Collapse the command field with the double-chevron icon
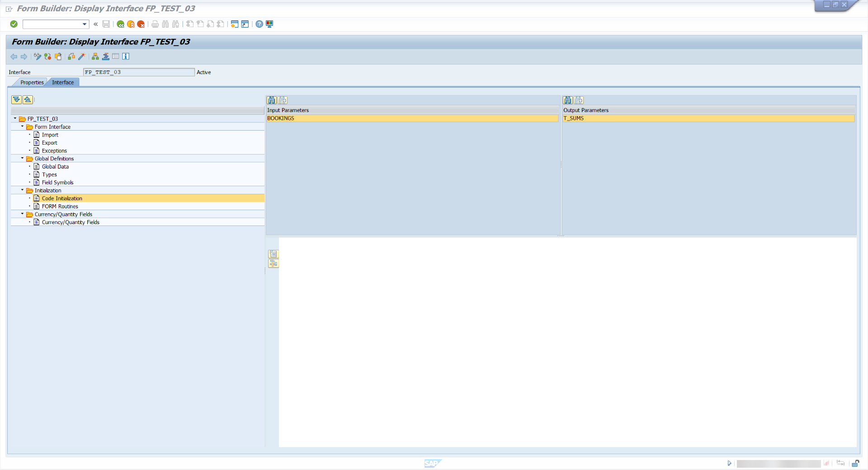868x470 pixels. coord(96,24)
